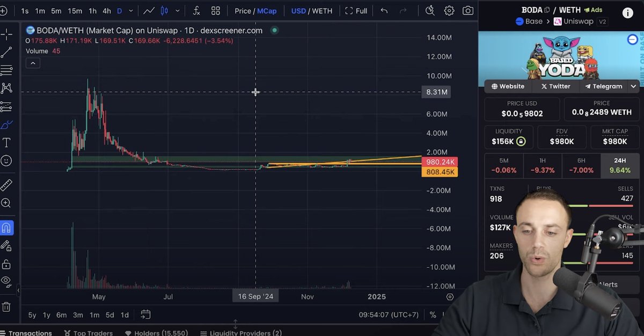Image resolution: width=644 pixels, height=336 pixels.
Task: Toggle percent scale button
Action: click(433, 315)
